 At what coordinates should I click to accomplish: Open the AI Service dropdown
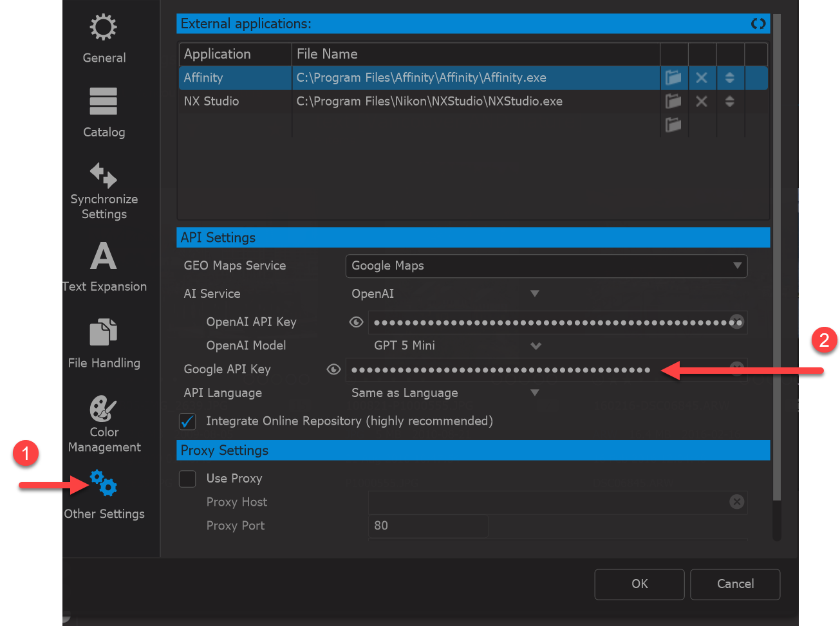click(445, 294)
